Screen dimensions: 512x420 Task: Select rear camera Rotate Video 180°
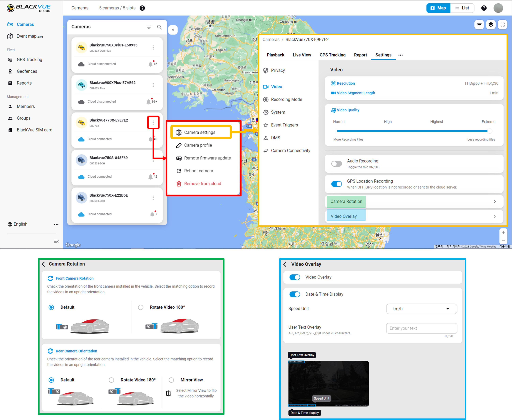click(x=111, y=380)
